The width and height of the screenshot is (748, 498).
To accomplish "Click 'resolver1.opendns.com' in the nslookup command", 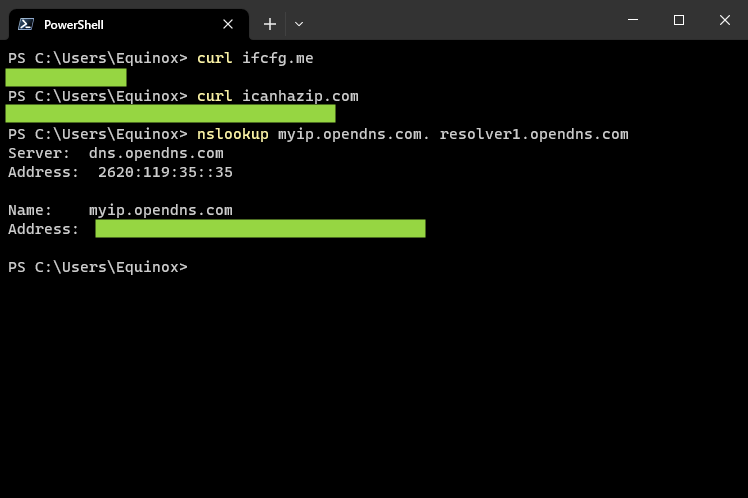I will (534, 134).
